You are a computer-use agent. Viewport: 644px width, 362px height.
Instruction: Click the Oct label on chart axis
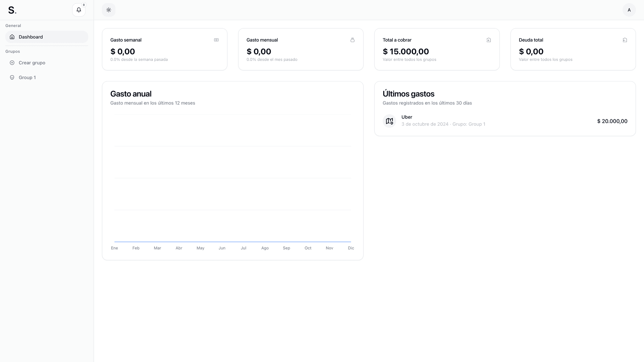tap(308, 248)
